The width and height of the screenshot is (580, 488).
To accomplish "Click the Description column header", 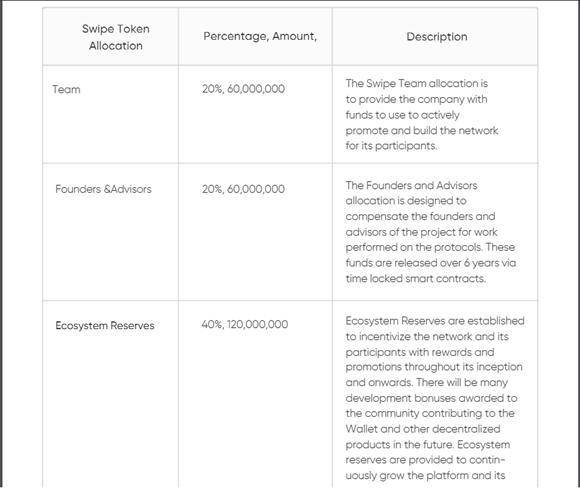I will pos(437,37).
